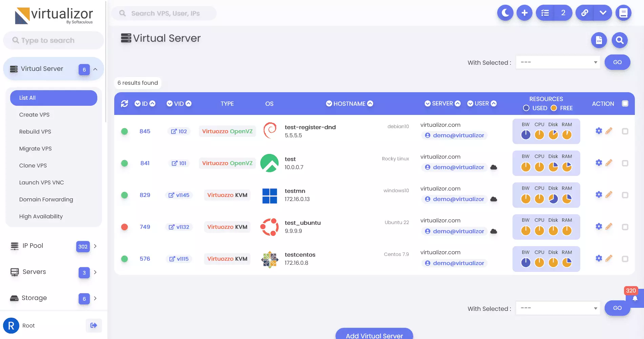Click the notification bell with 320 badge
644x339 pixels.
tap(635, 298)
